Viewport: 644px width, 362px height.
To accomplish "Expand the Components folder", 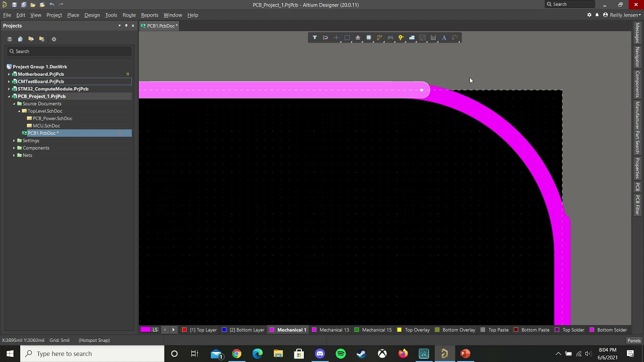I will click(14, 148).
